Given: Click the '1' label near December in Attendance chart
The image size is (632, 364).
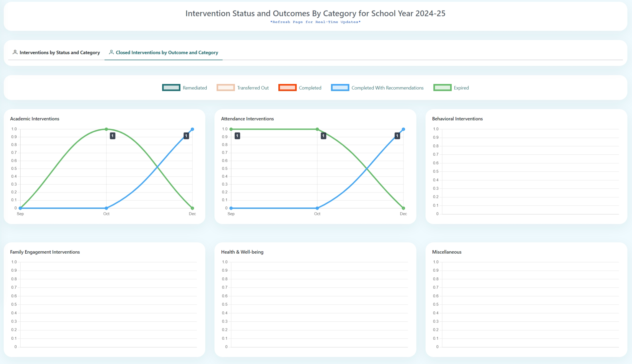Looking at the screenshot, I should click(x=397, y=136).
